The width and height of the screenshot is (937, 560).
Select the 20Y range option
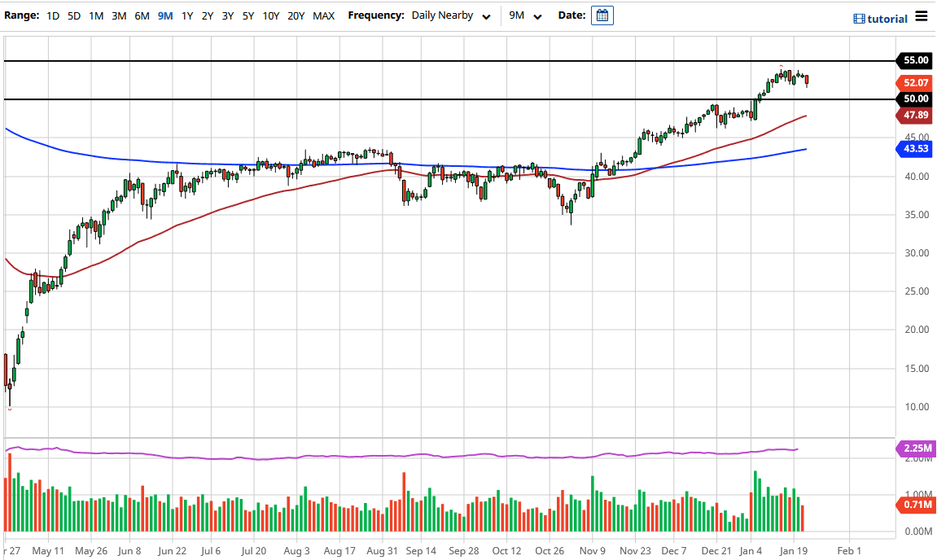(x=296, y=15)
